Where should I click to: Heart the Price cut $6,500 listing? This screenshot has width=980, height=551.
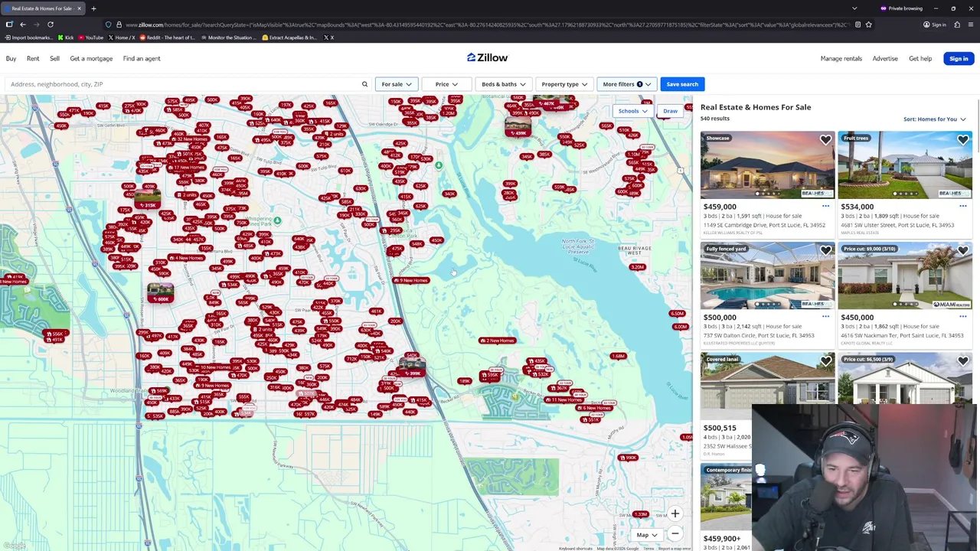click(x=962, y=361)
